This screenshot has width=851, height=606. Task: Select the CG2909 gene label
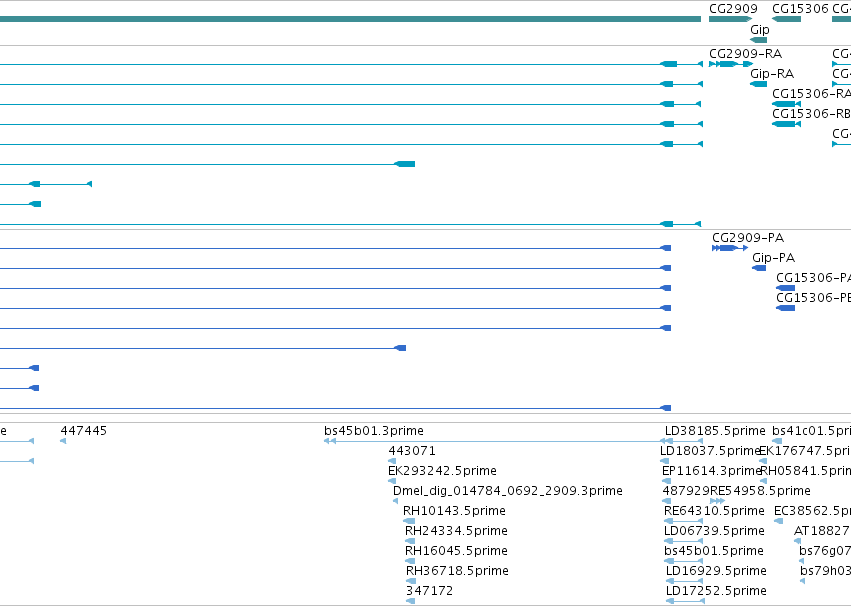(733, 9)
